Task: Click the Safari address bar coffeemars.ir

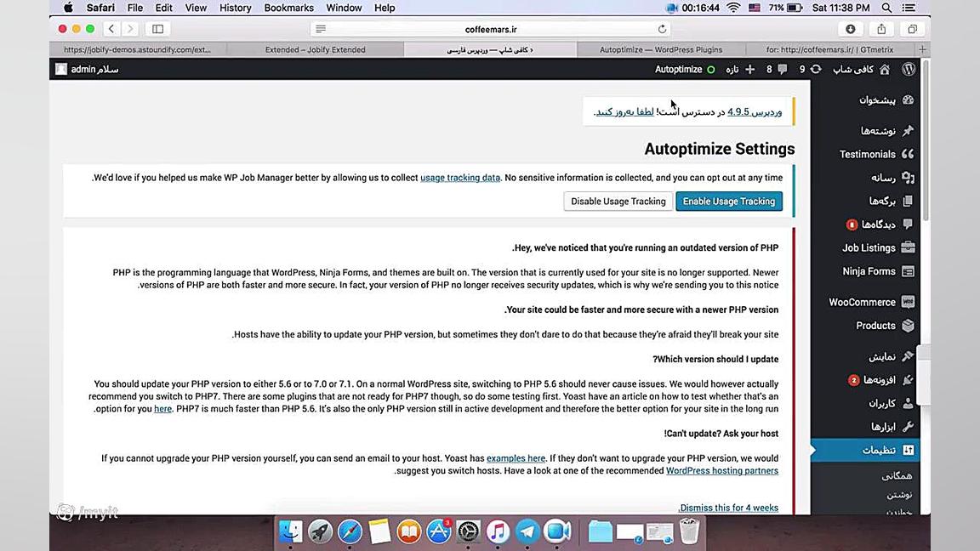Action: pyautogui.click(x=491, y=29)
